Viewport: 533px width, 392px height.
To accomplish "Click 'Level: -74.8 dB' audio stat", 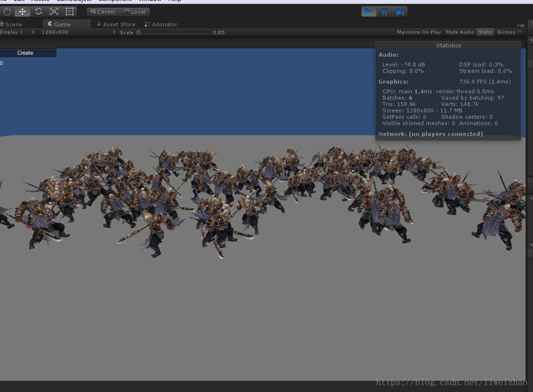I will [403, 65].
